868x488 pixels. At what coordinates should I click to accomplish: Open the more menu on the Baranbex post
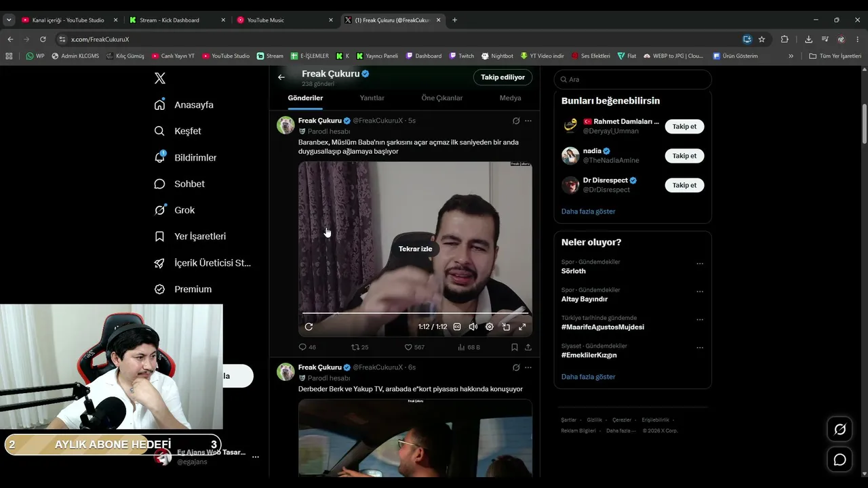[528, 121]
